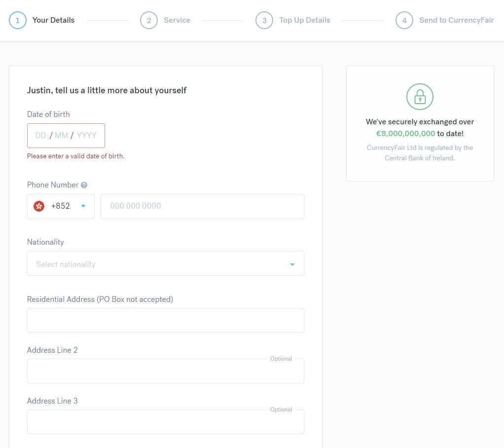Open the Send to CurrencyFair step
Screen dimensions: 504x448
coord(456,20)
